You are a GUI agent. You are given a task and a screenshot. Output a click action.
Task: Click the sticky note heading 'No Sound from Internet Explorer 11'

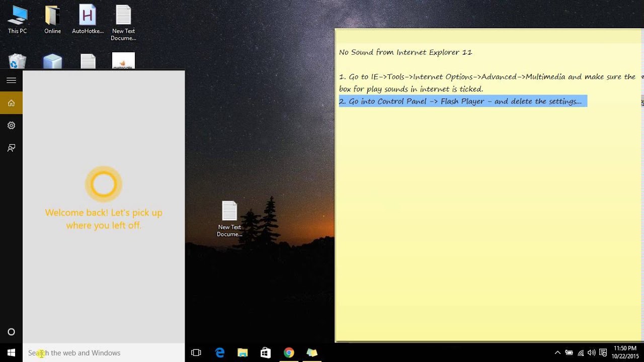tap(406, 52)
